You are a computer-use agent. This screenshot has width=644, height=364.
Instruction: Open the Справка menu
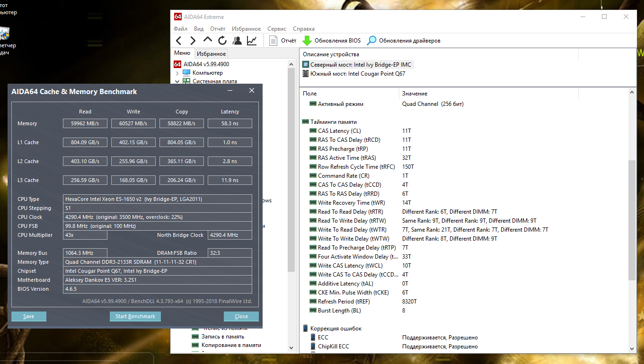pos(304,29)
